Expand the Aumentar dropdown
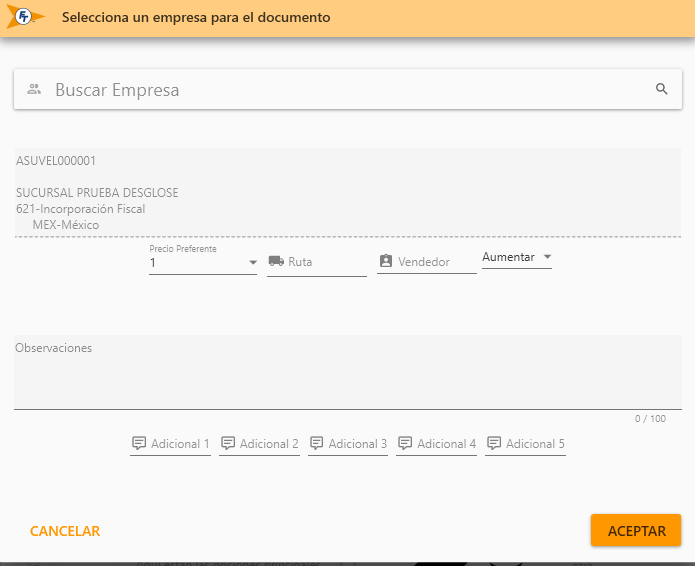This screenshot has width=695, height=566. (517, 258)
